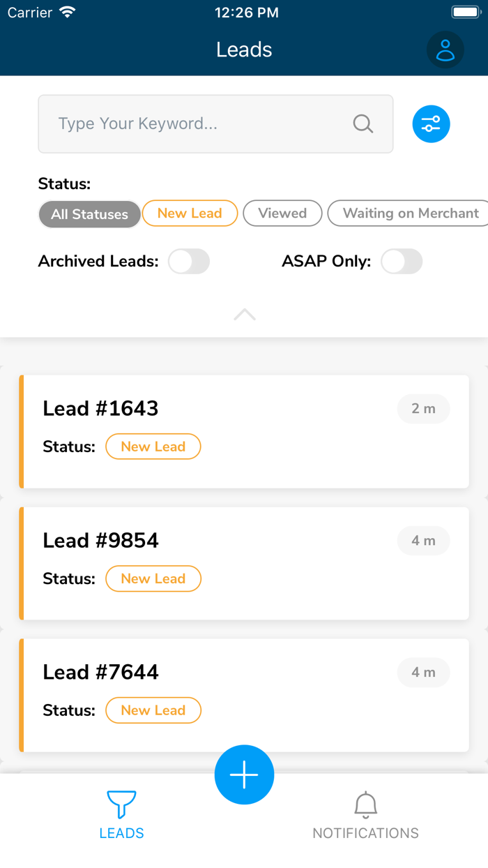Filter by New Lead status chip
This screenshot has width=488, height=868.
tap(190, 214)
